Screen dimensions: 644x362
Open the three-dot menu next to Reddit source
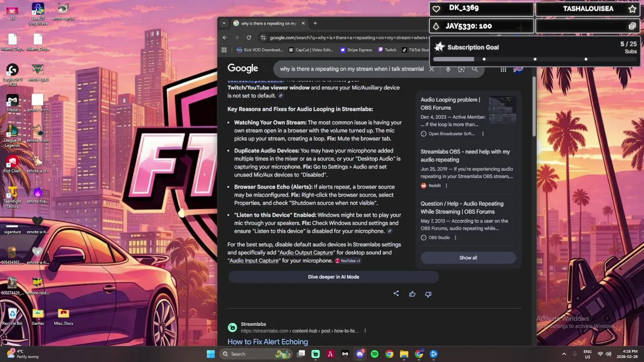pyautogui.click(x=446, y=186)
